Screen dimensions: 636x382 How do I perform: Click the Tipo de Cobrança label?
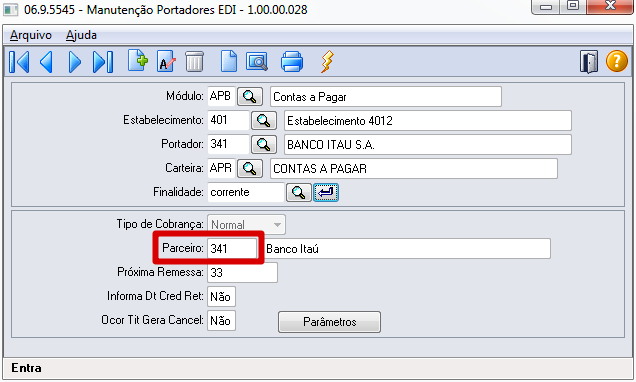(x=160, y=224)
